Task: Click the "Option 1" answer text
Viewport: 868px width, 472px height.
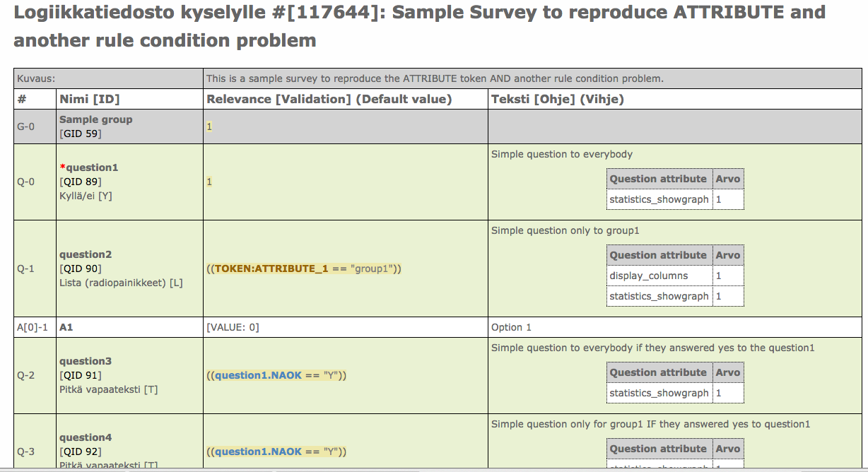Action: [x=511, y=327]
